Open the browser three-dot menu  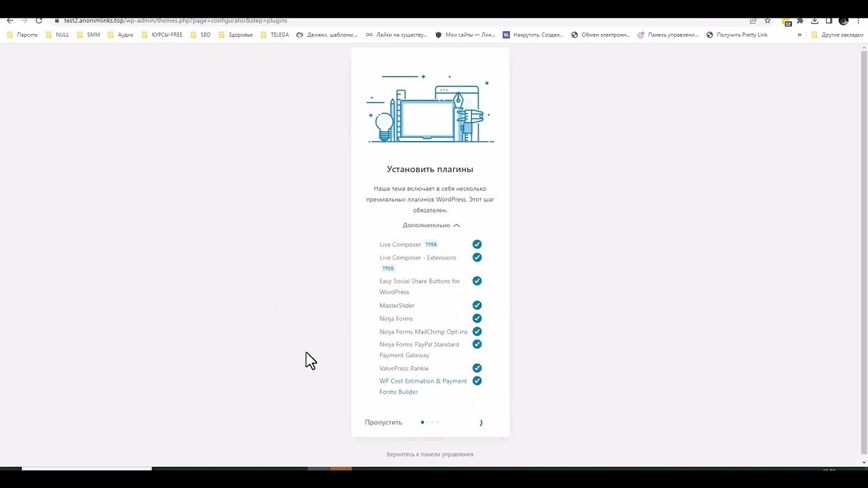859,20
